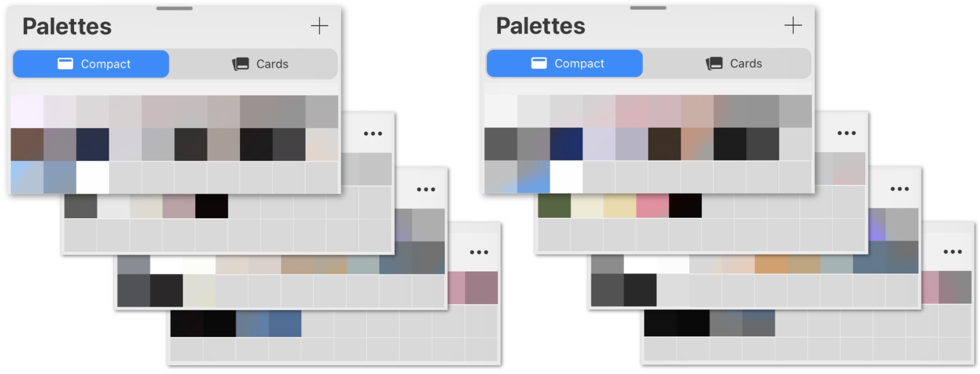
Task: Pick the navy blue swatch in the left top palette
Action: coord(93,144)
